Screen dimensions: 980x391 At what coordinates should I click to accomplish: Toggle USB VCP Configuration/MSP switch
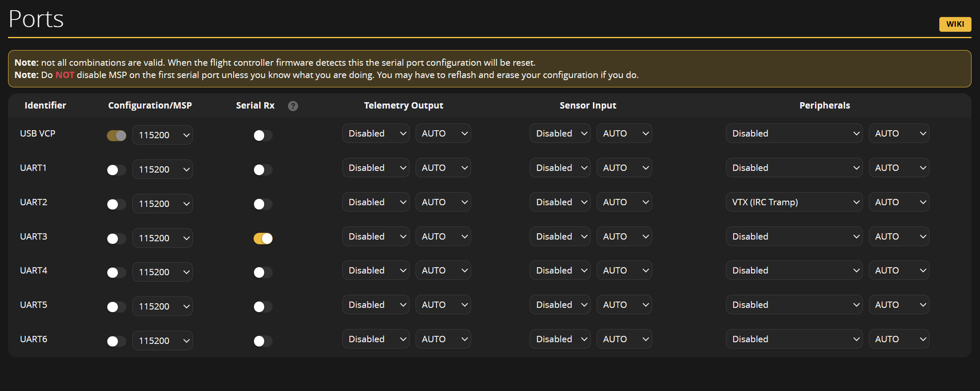[x=116, y=136]
